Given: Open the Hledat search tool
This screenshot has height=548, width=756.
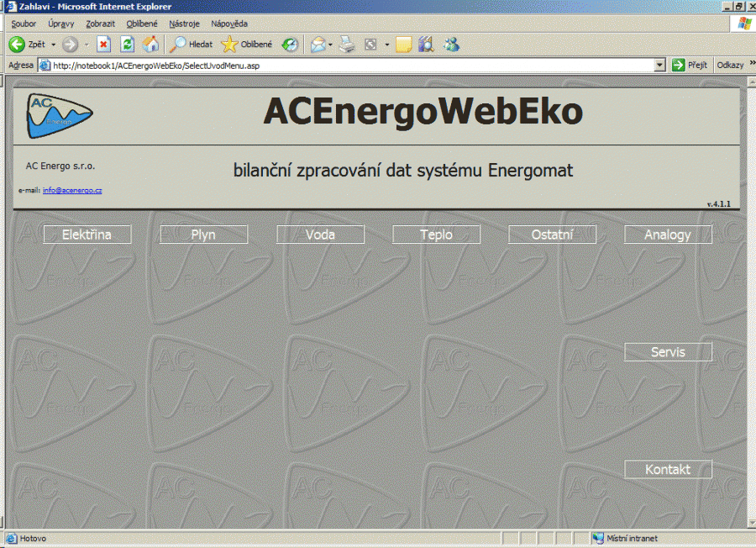Looking at the screenshot, I should 191,45.
